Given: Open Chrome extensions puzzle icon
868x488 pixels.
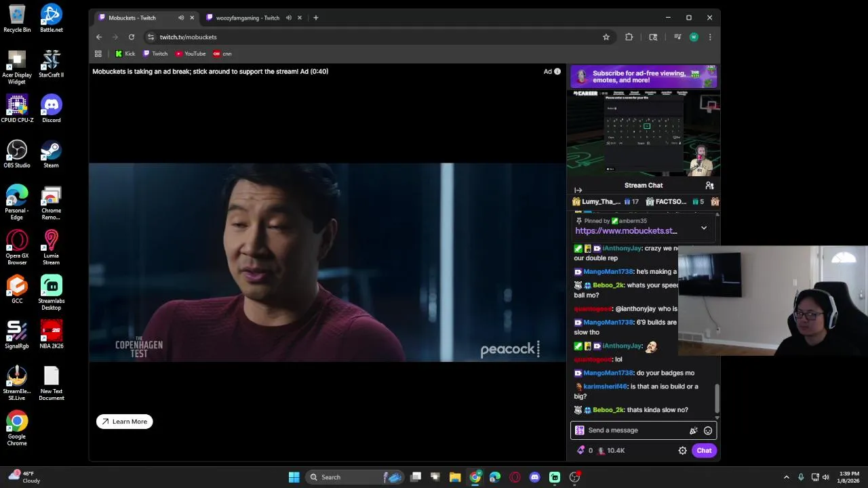Looking at the screenshot, I should tap(629, 37).
